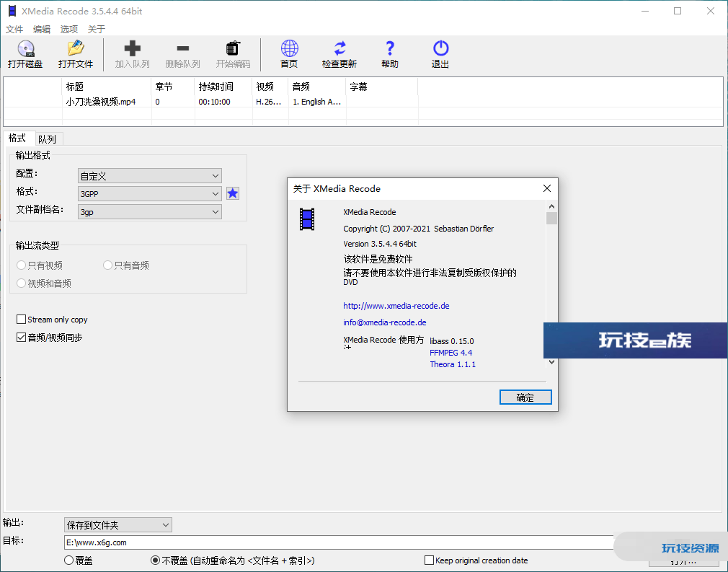Image resolution: width=728 pixels, height=572 pixels.
Task: Open the FFMPEG 4.4 link
Action: 450,353
